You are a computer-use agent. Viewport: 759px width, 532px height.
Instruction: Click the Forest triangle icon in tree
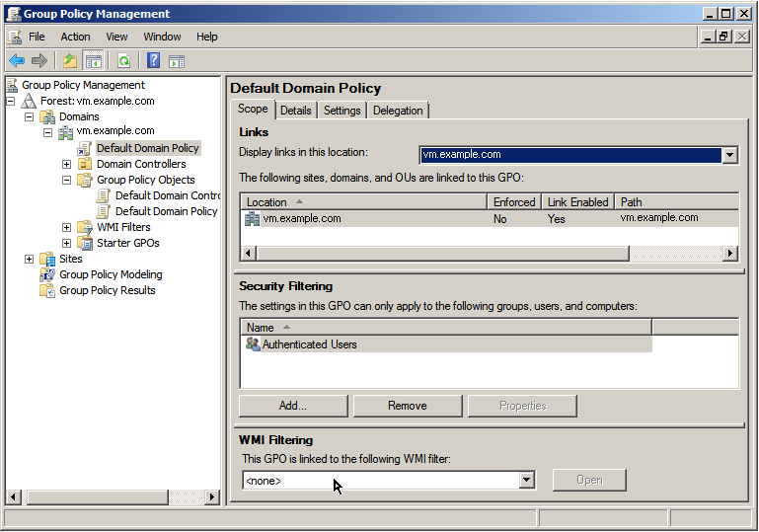[29, 101]
